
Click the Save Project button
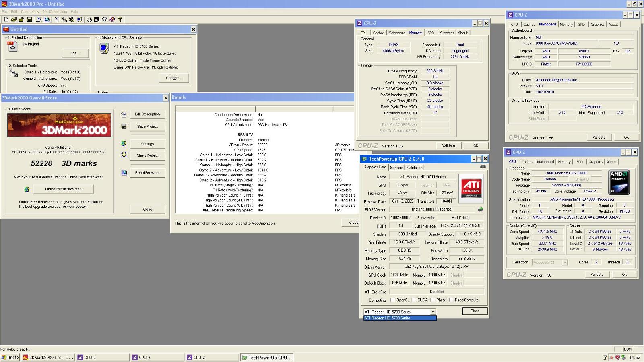[x=147, y=126]
